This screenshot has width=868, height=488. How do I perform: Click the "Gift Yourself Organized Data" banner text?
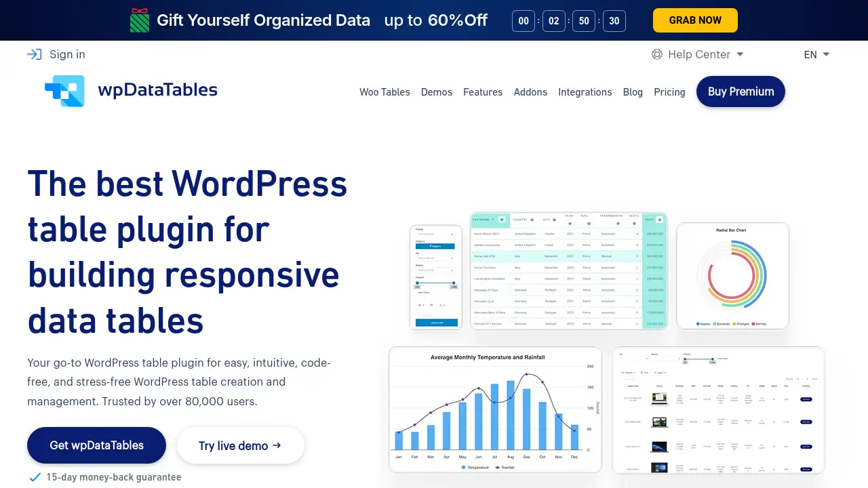click(x=263, y=20)
